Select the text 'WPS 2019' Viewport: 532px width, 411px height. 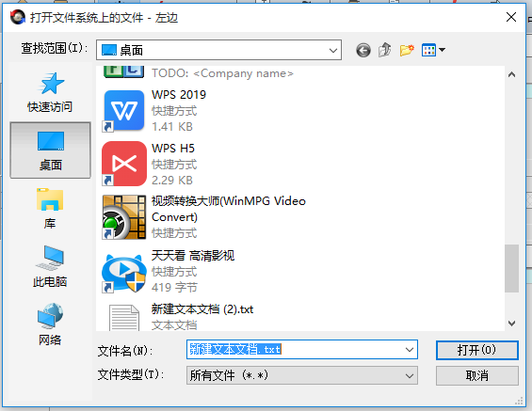179,95
